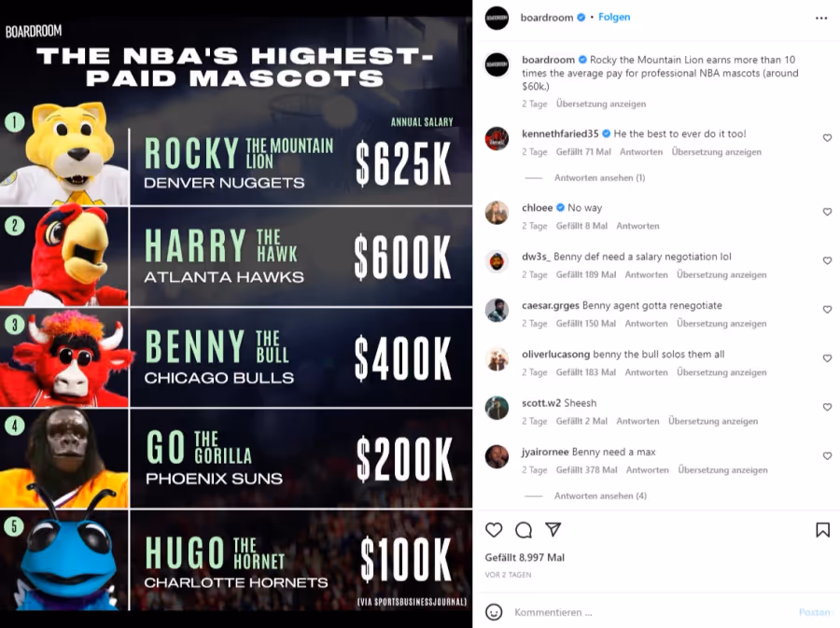Open oliverlucasong username link
The width and height of the screenshot is (840, 628).
pyautogui.click(x=555, y=355)
